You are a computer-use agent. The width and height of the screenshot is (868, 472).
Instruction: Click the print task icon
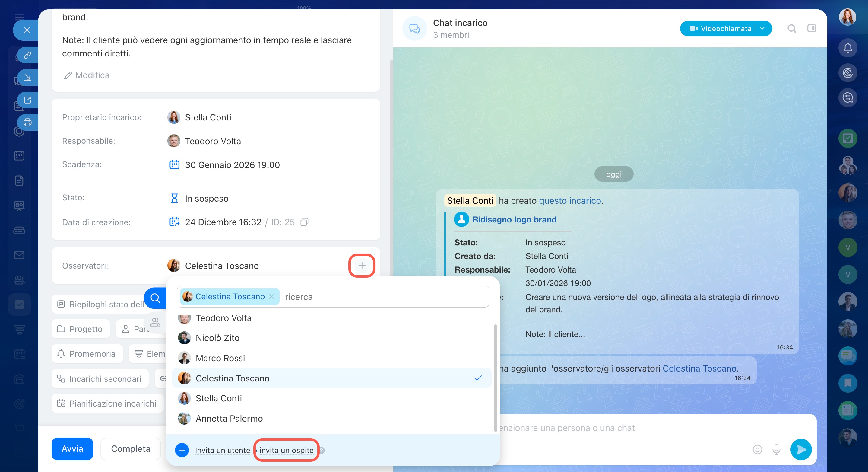(x=28, y=123)
